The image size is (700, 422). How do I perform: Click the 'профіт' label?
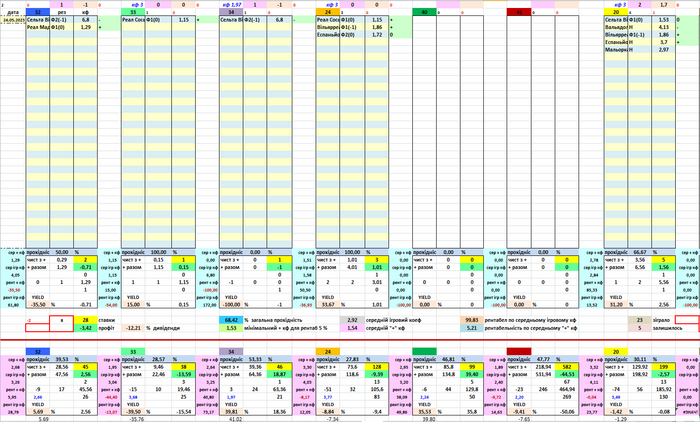click(107, 328)
